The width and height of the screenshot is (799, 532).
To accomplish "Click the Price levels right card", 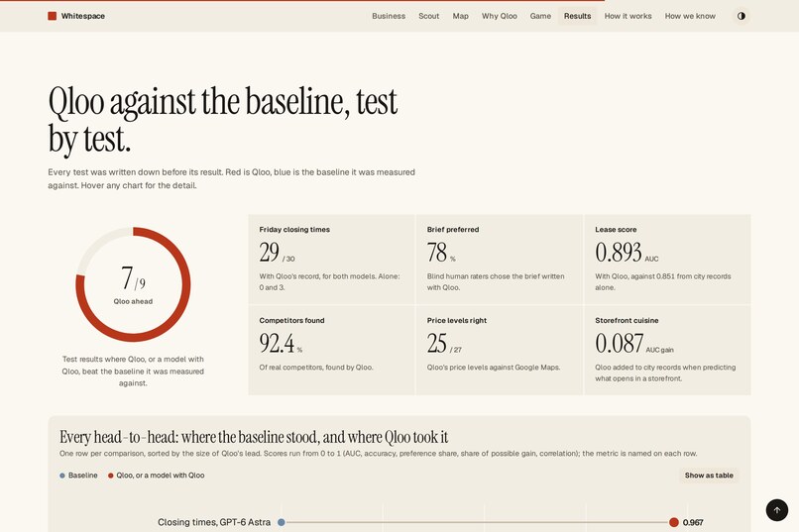I will pyautogui.click(x=500, y=351).
